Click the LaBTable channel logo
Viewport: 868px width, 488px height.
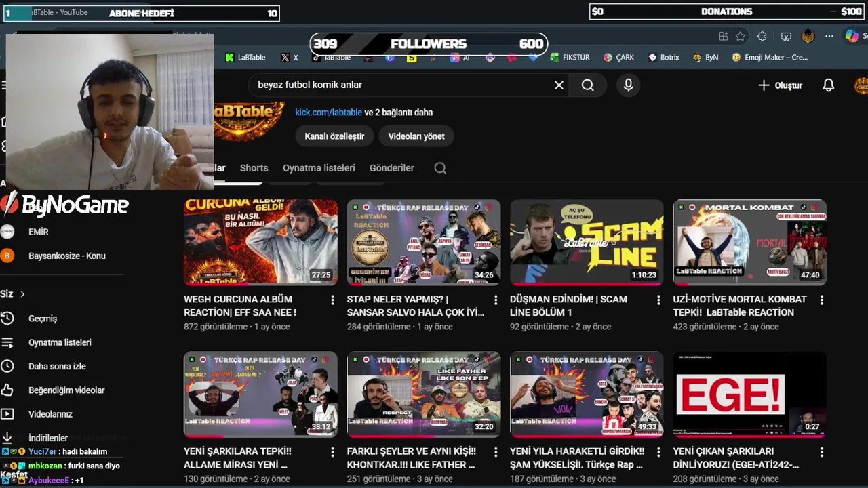249,121
